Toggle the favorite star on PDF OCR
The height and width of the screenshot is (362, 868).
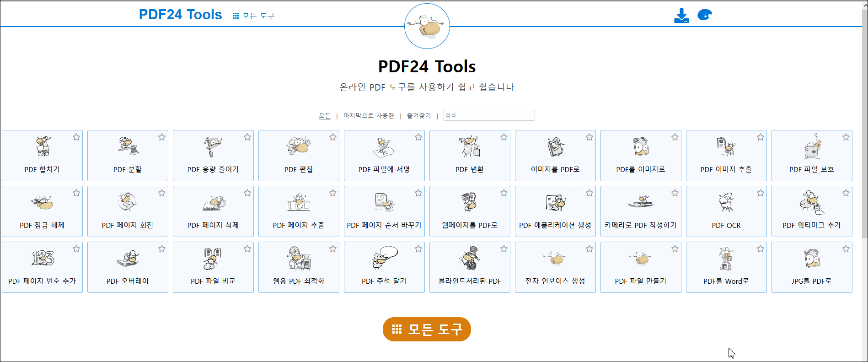[761, 193]
